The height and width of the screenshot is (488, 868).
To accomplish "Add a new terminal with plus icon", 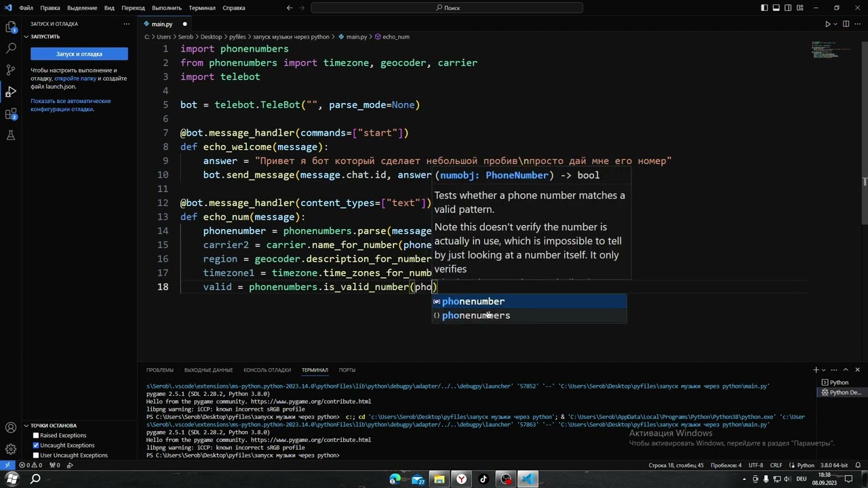I will 816,369.
